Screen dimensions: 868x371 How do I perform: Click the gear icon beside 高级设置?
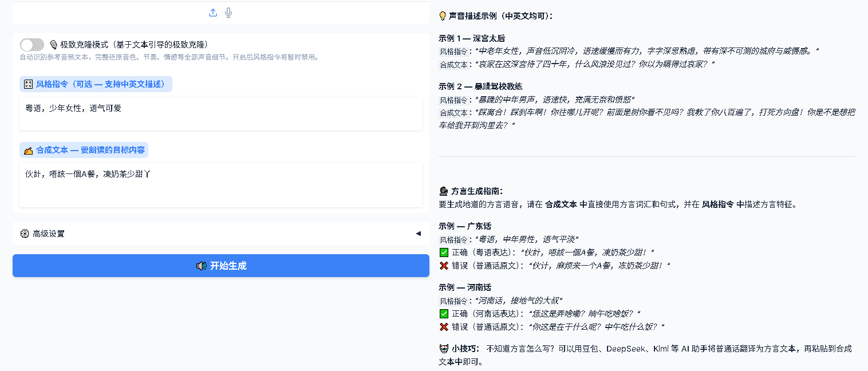[24, 234]
